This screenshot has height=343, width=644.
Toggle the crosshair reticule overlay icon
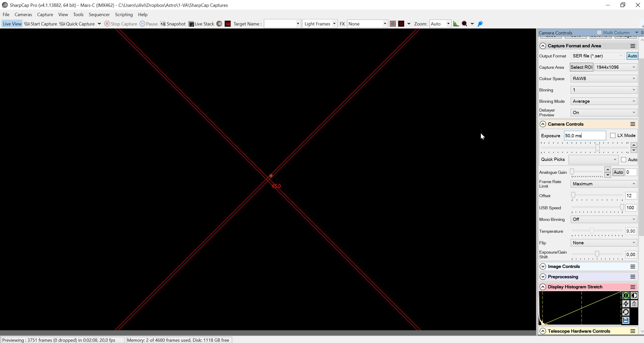pyautogui.click(x=401, y=24)
